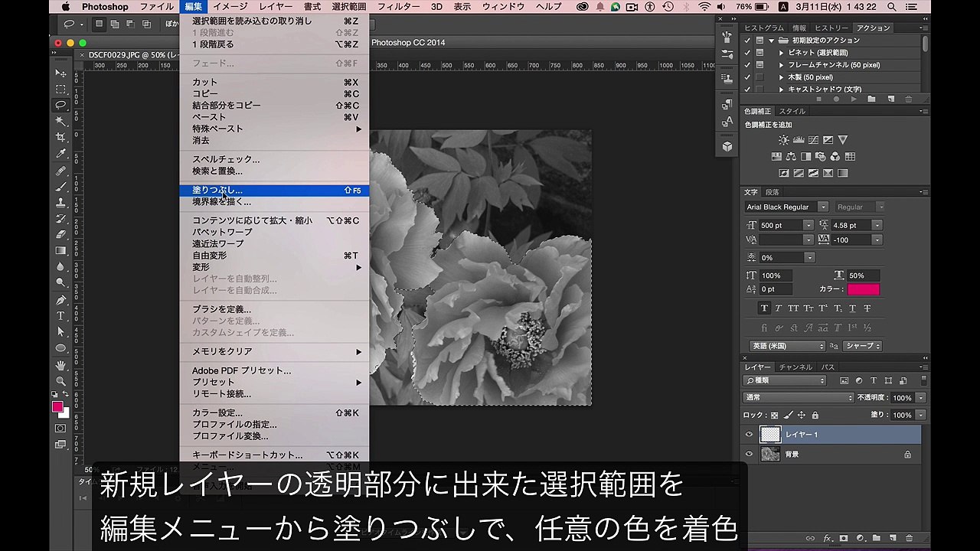The image size is (980, 551).
Task: Add a layer mask
Action: [x=844, y=538]
